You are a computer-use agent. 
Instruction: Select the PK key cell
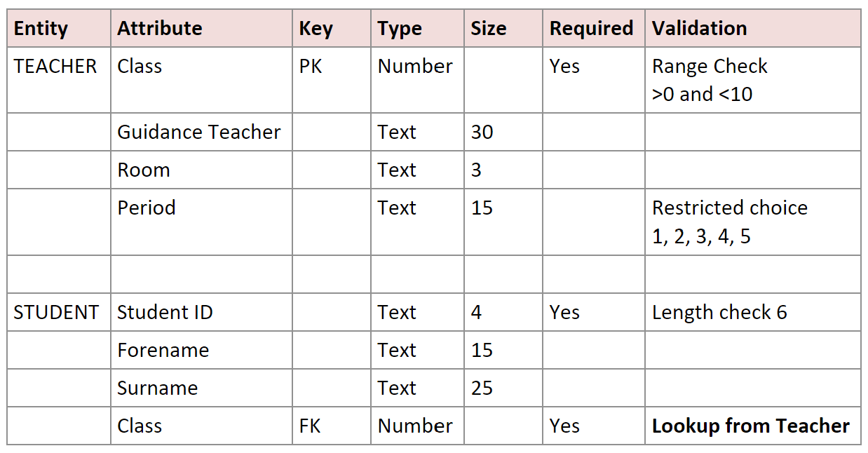311,67
